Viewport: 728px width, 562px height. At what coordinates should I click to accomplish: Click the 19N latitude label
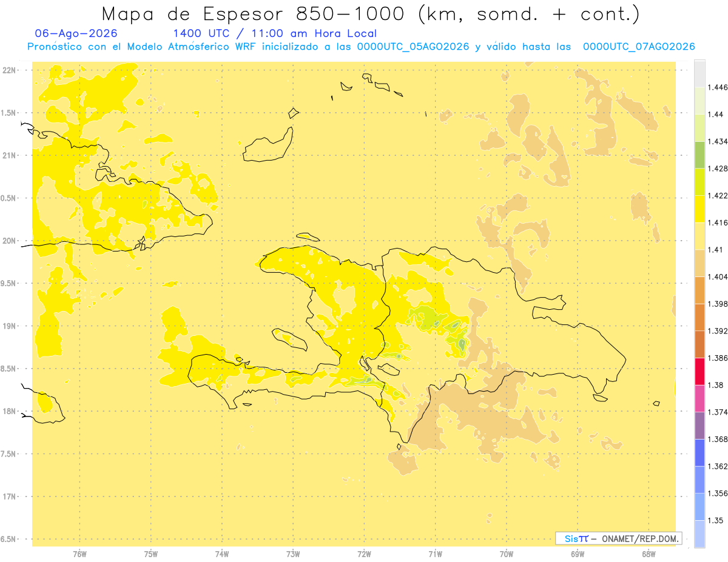tap(9, 326)
